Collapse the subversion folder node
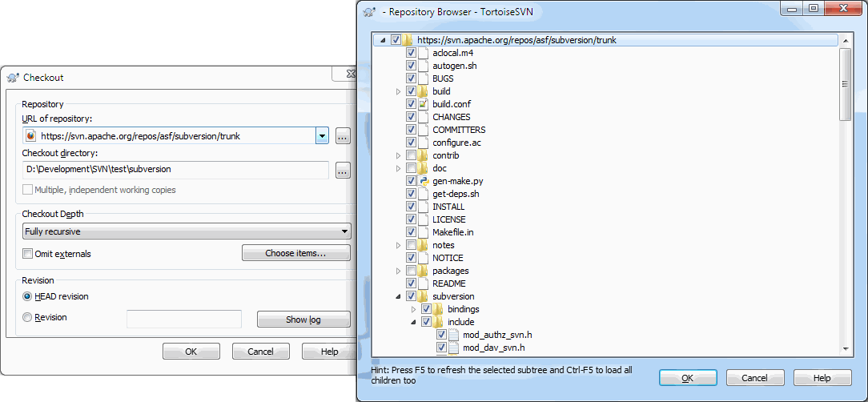Screen dimensions: 868x402 [x=398, y=297]
